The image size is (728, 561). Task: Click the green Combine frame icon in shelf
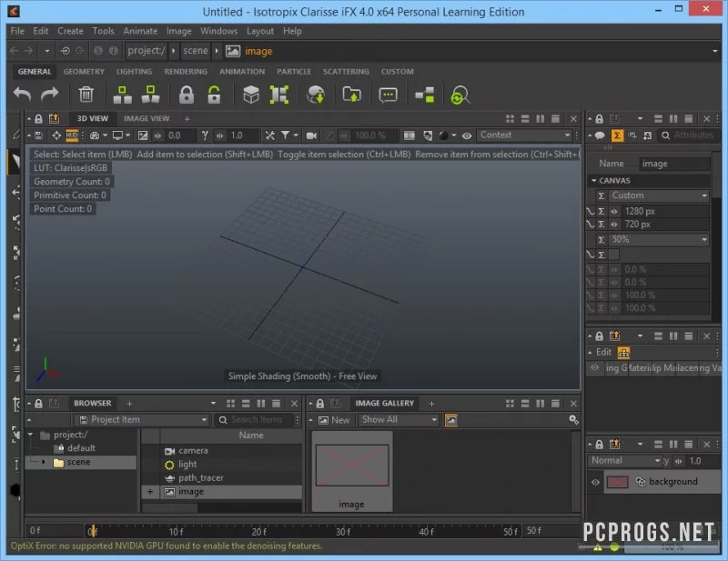[279, 95]
